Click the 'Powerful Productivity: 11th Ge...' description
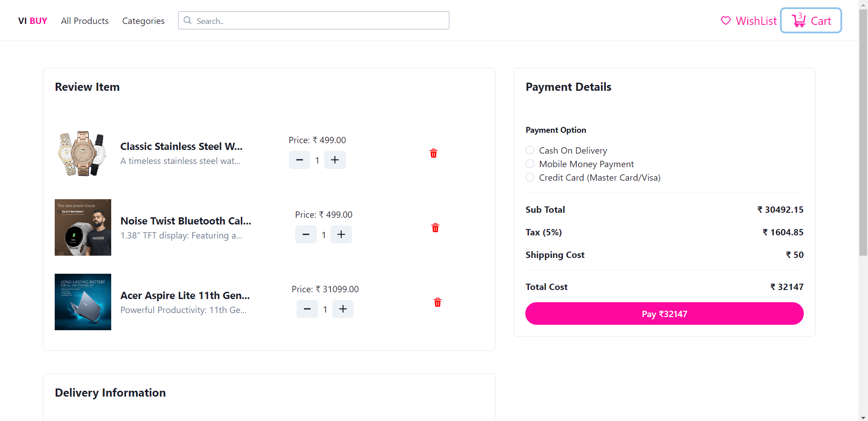 (x=183, y=310)
